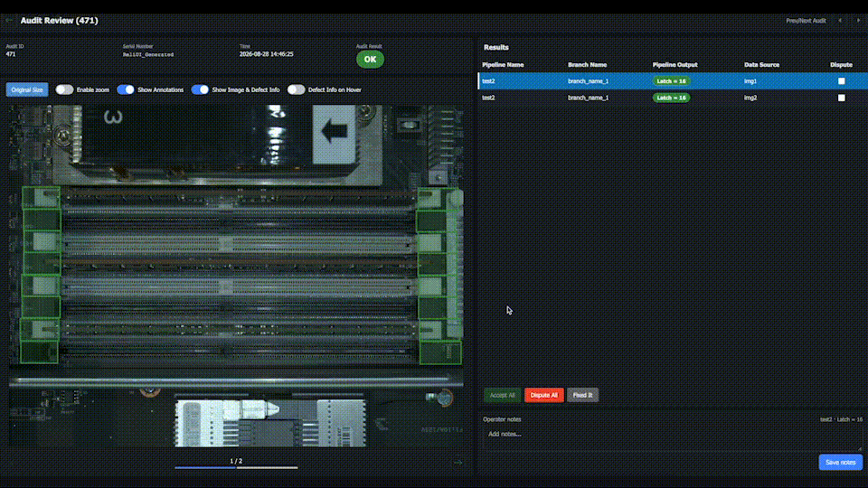Image resolution: width=868 pixels, height=488 pixels.
Task: Click the Branch Name column header
Action: (x=588, y=65)
